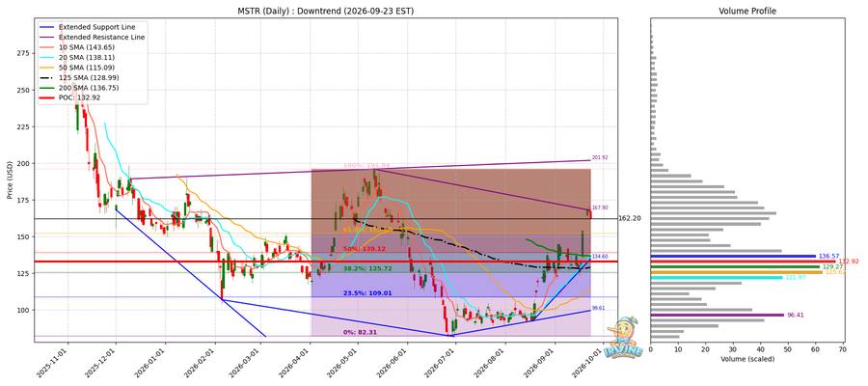The image size is (868, 386).
Task: Click the price axis tick '125'
Action: [25, 273]
